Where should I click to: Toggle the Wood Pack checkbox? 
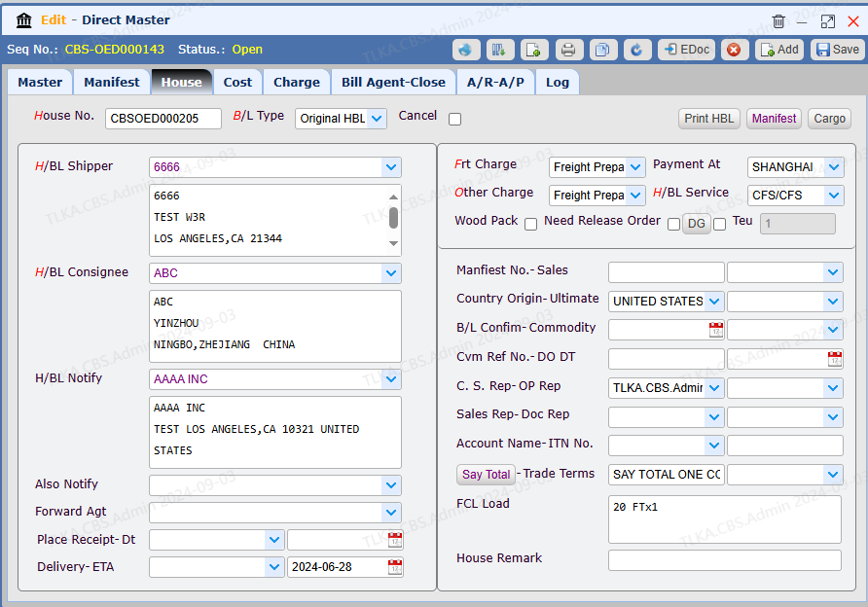pos(531,224)
